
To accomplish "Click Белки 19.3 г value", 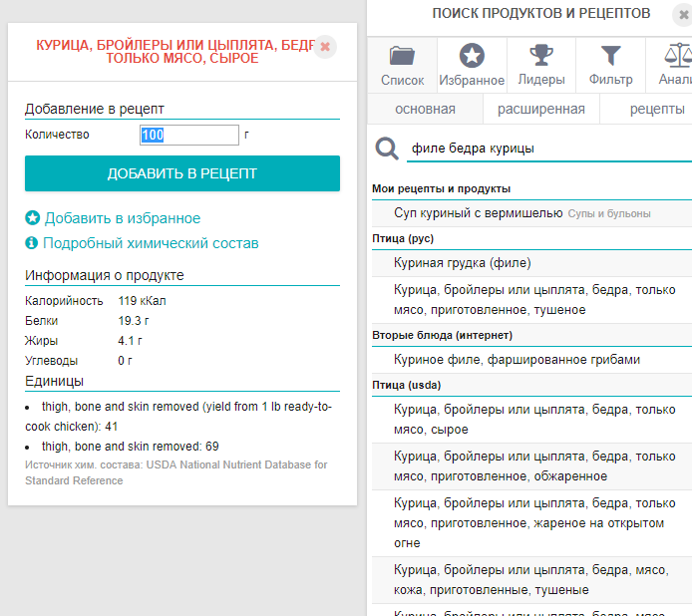I will (134, 321).
